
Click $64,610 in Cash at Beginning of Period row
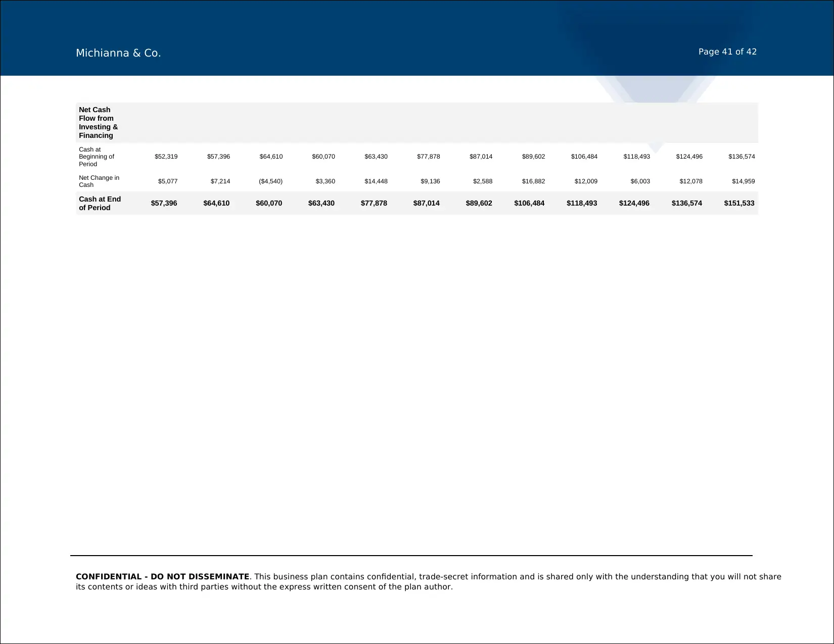[271, 157]
